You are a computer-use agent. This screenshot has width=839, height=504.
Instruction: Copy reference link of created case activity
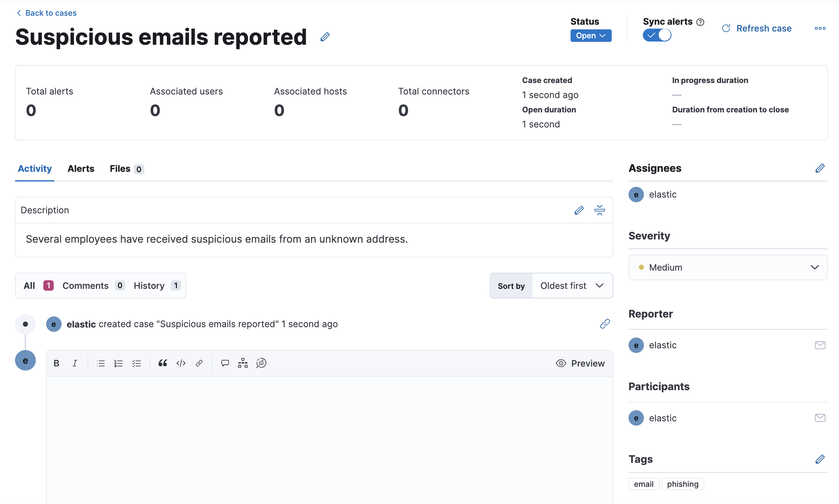click(605, 324)
